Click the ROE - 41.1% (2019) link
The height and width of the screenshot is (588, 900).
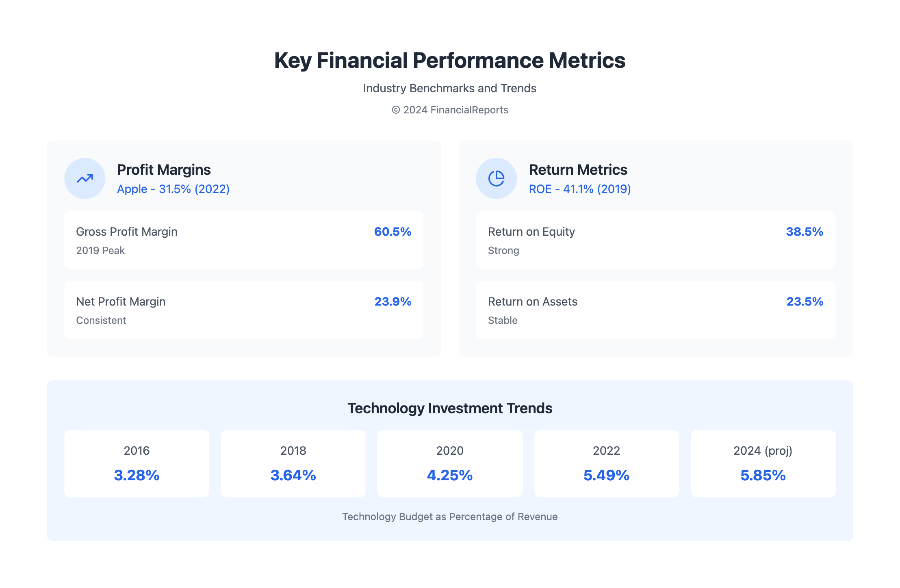pos(579,189)
